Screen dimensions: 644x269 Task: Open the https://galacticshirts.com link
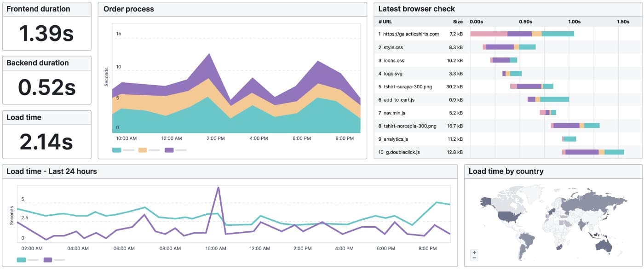(x=412, y=34)
